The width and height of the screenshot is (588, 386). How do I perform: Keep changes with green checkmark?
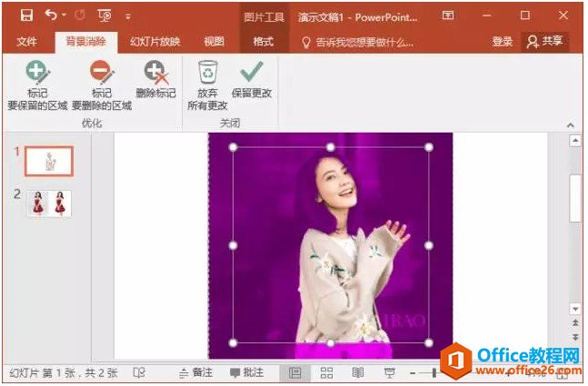[x=251, y=79]
